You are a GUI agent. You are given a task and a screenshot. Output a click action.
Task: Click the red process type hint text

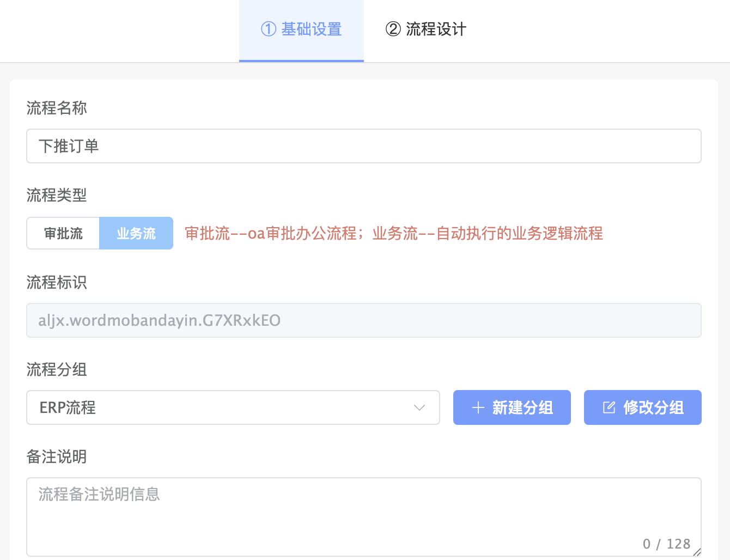pyautogui.click(x=393, y=233)
